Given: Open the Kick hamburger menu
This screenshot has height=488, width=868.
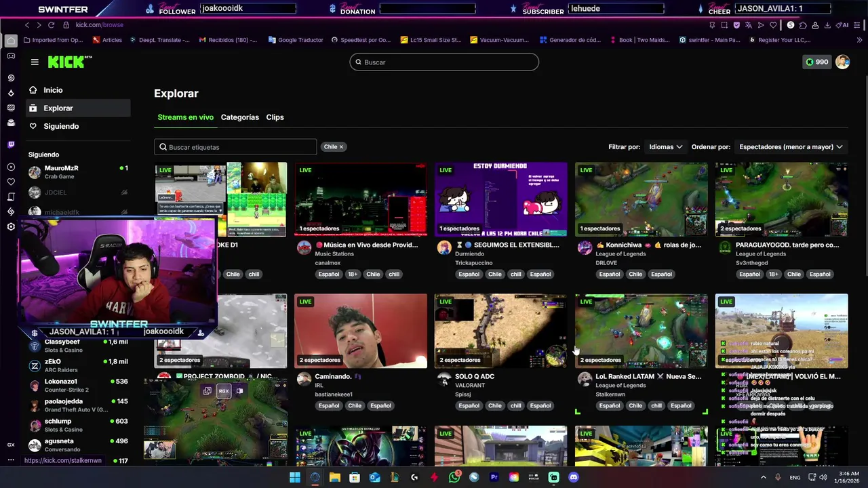Looking at the screenshot, I should pos(35,62).
